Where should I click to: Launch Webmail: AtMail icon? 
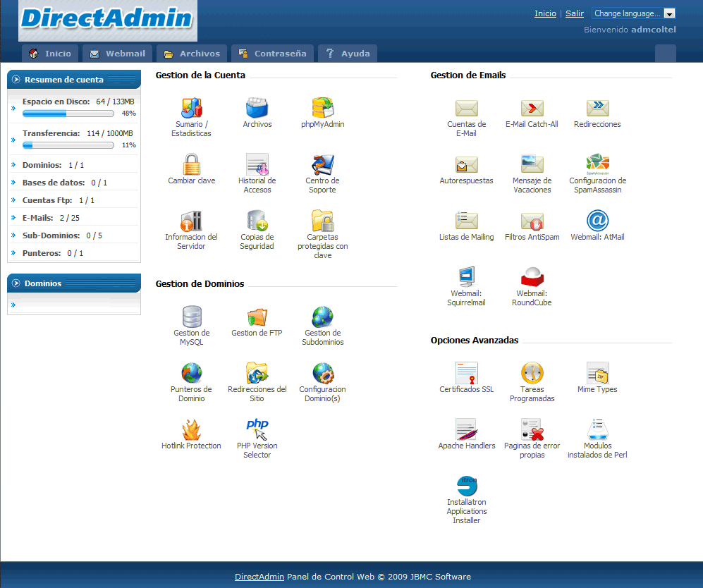(x=598, y=221)
